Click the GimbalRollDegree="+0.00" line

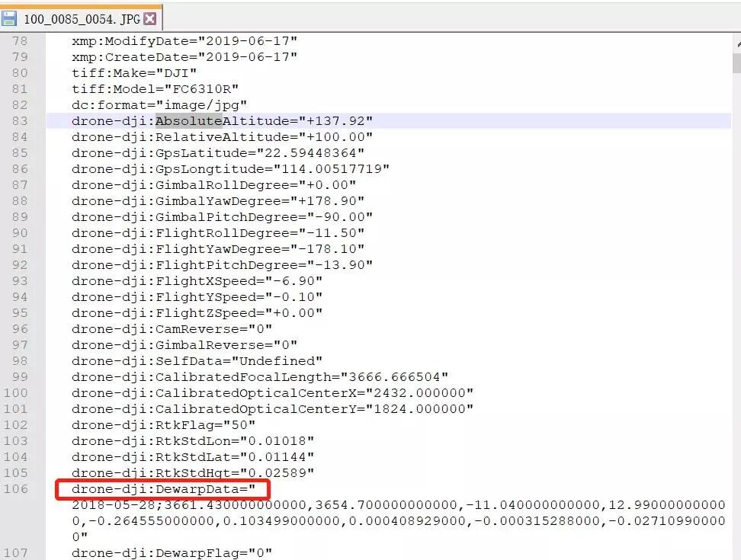pos(213,185)
